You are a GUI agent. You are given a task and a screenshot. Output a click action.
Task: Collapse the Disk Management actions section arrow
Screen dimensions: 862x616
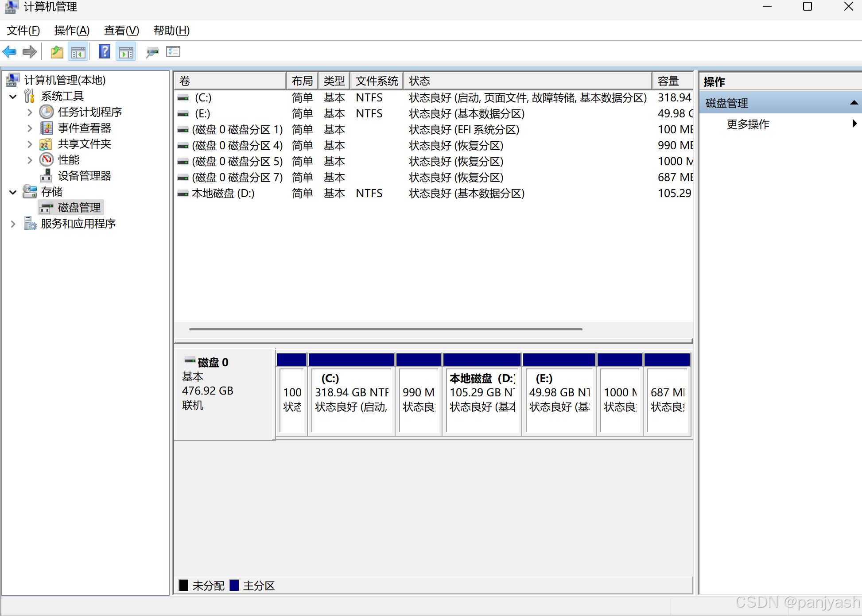[854, 103]
